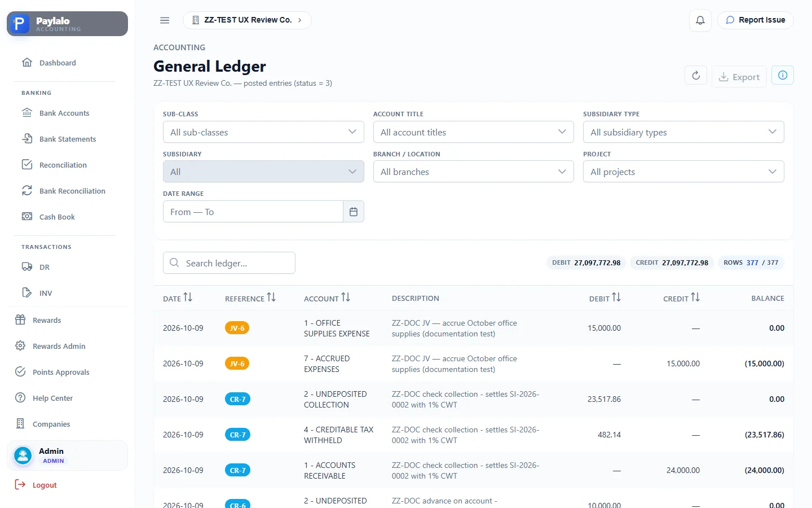Click the Admin user profile card
Image resolution: width=812 pixels, height=508 pixels.
(x=67, y=456)
